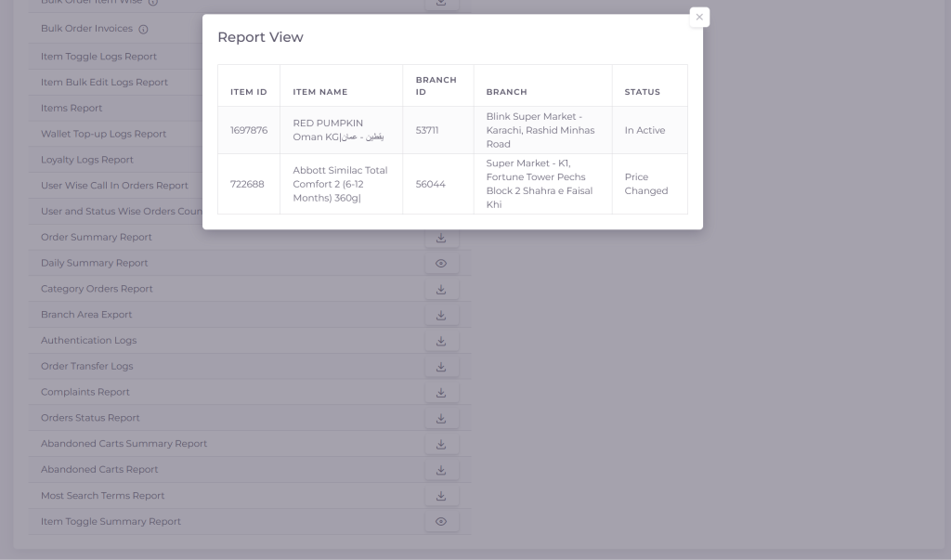Click the ITEM NAME column header

point(319,92)
